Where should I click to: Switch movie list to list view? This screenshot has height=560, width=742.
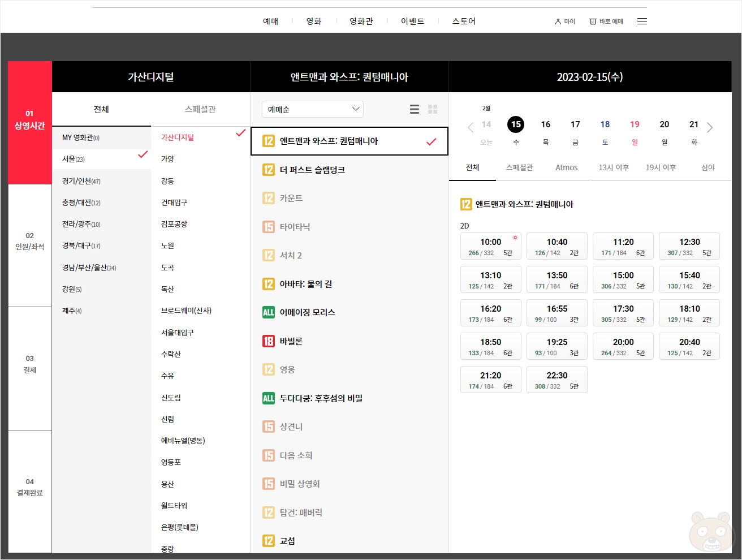(415, 109)
